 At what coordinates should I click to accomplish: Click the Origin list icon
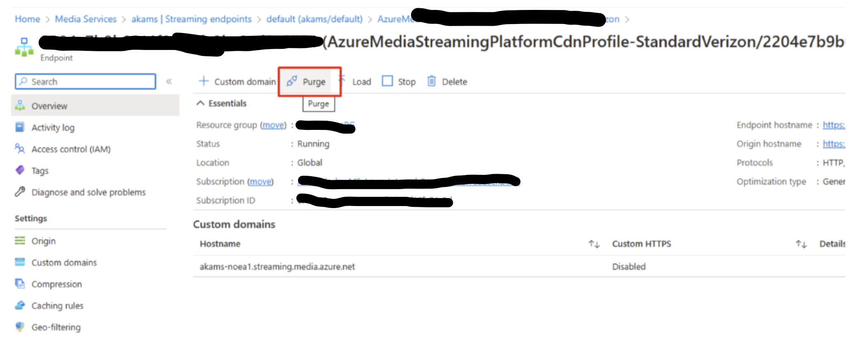[20, 240]
